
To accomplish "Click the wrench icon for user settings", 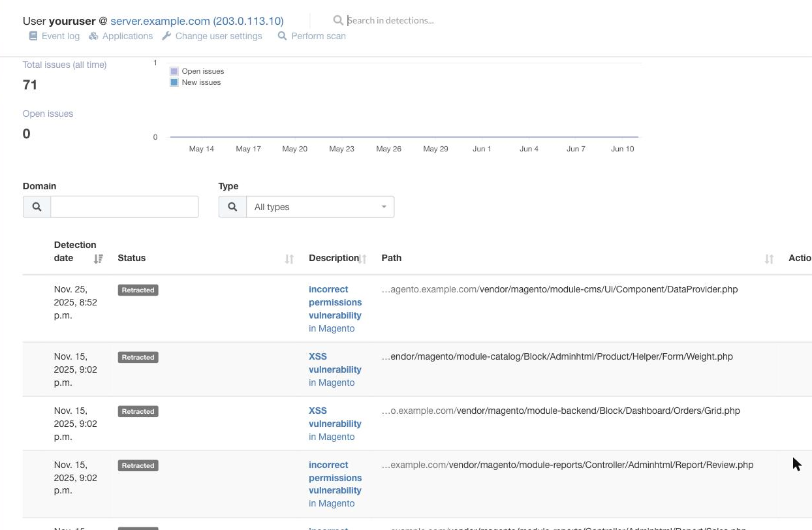I will tap(166, 36).
